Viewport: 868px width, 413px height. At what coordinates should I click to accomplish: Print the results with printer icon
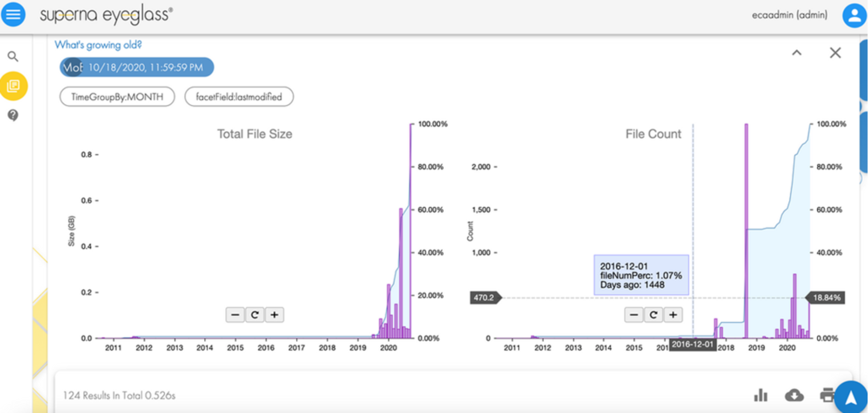827,395
